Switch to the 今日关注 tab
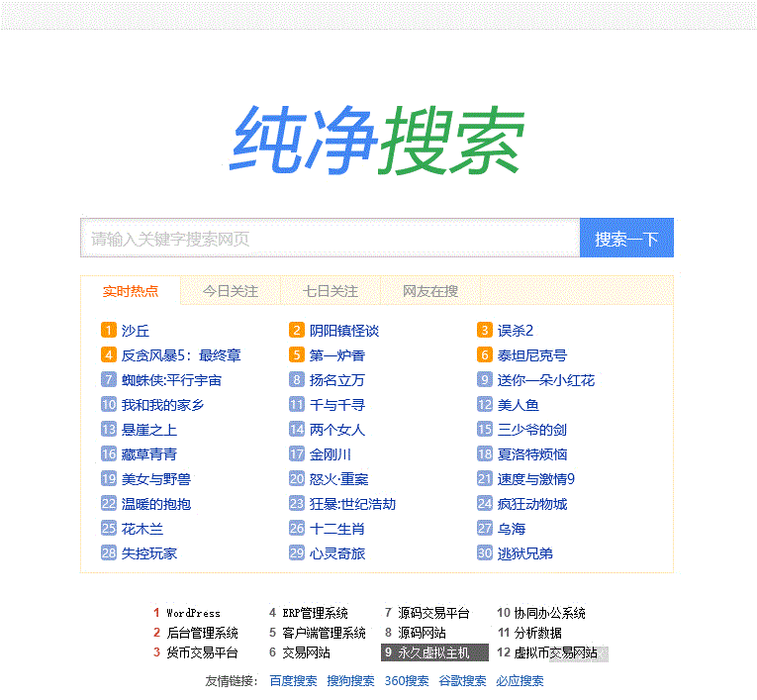This screenshot has width=757, height=700. pos(231,291)
